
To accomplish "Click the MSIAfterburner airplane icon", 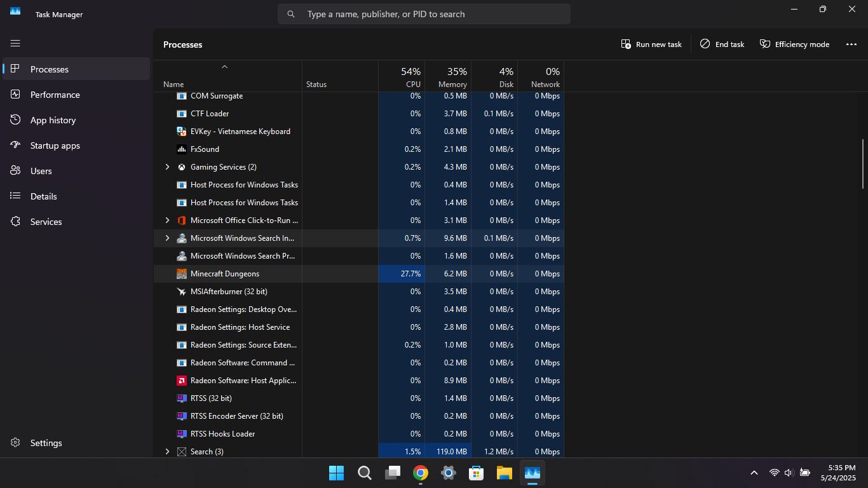I will [182, 292].
